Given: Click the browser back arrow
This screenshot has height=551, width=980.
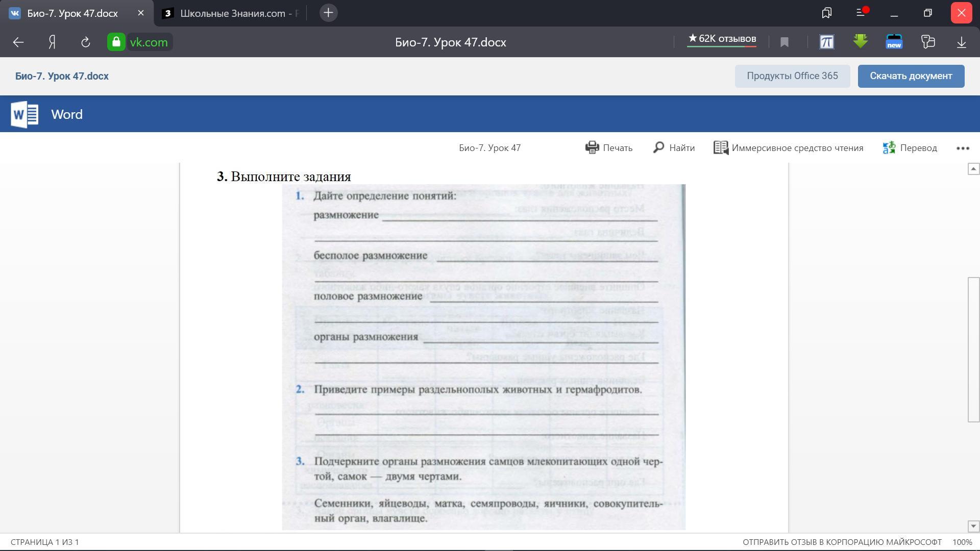Looking at the screenshot, I should 18,42.
